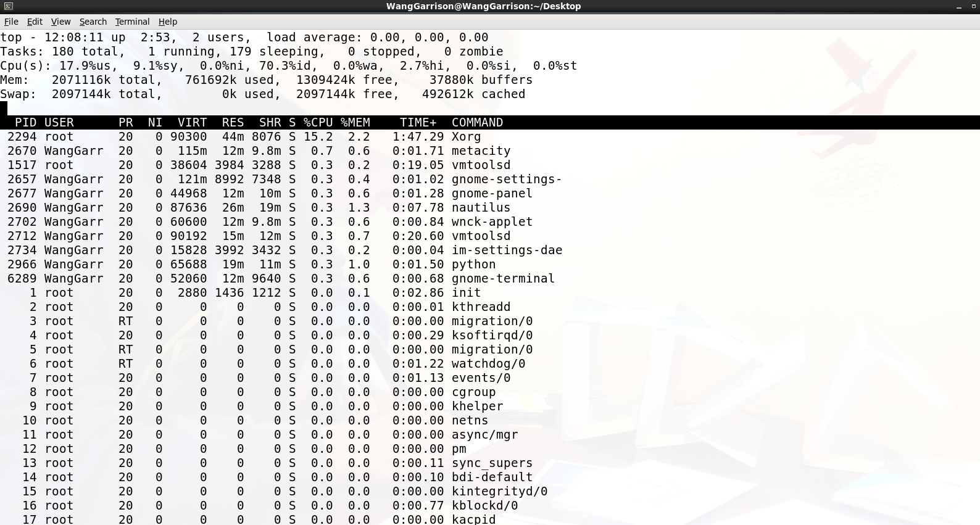The image size is (980, 525).
Task: Click vmtoolsd in the PID 2712 row
Action: click(481, 236)
